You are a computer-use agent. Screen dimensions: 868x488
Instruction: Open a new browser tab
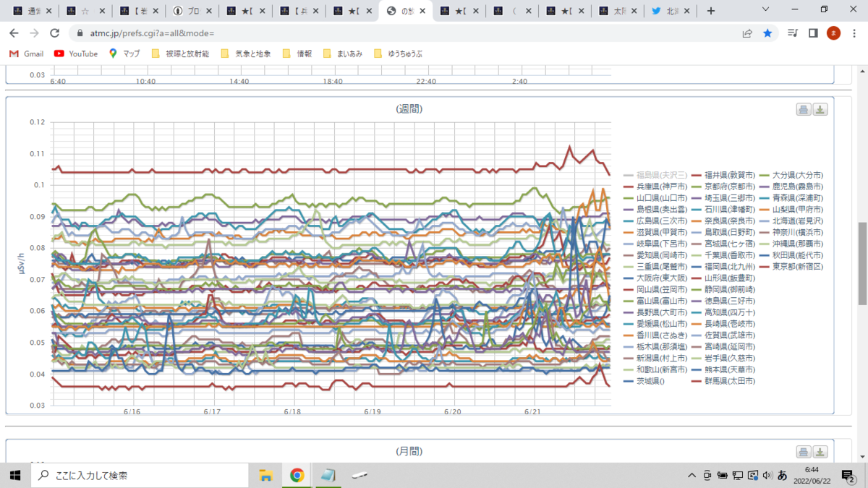[x=711, y=11]
